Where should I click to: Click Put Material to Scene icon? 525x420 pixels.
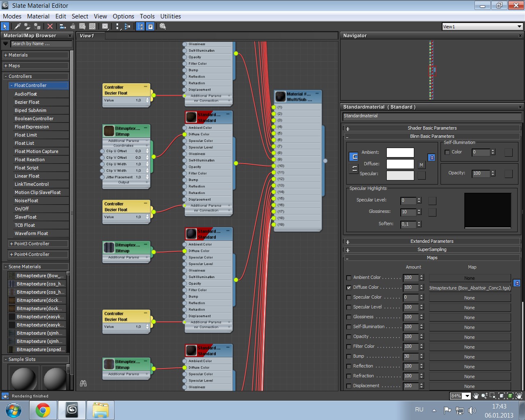[27, 26]
